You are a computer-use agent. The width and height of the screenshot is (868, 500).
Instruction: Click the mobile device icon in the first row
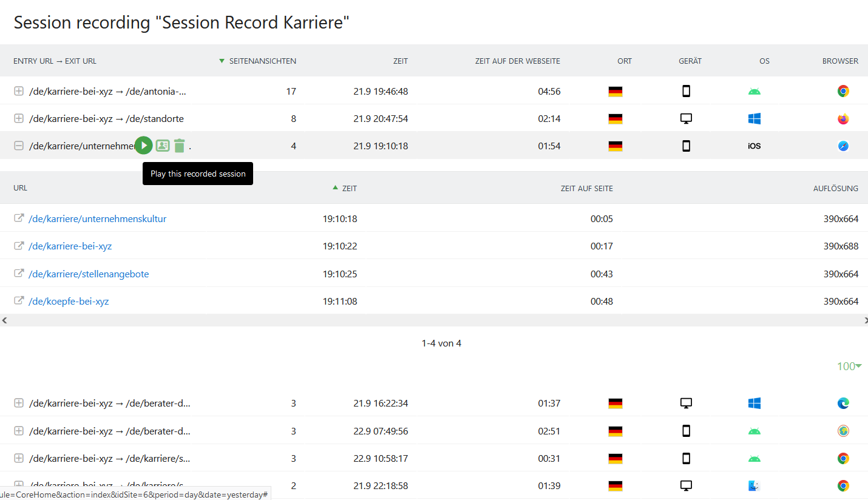coord(686,91)
